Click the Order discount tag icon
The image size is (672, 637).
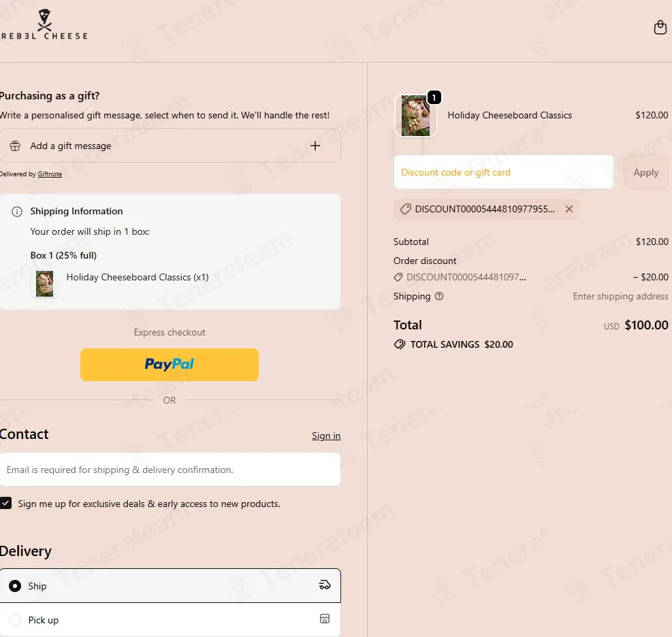point(398,277)
